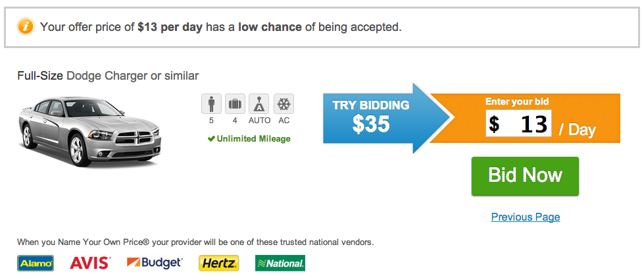644x276 pixels.
Task: Click the Budget vendor logo
Action: tap(155, 263)
